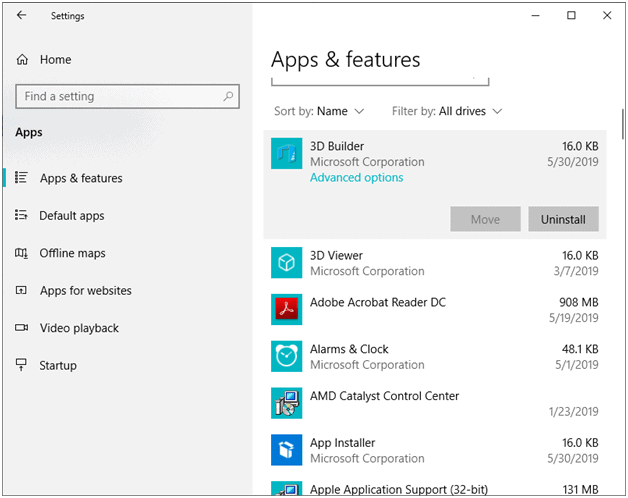Click the Offline maps sidebar icon
This screenshot has height=498, width=628.
[x=21, y=253]
